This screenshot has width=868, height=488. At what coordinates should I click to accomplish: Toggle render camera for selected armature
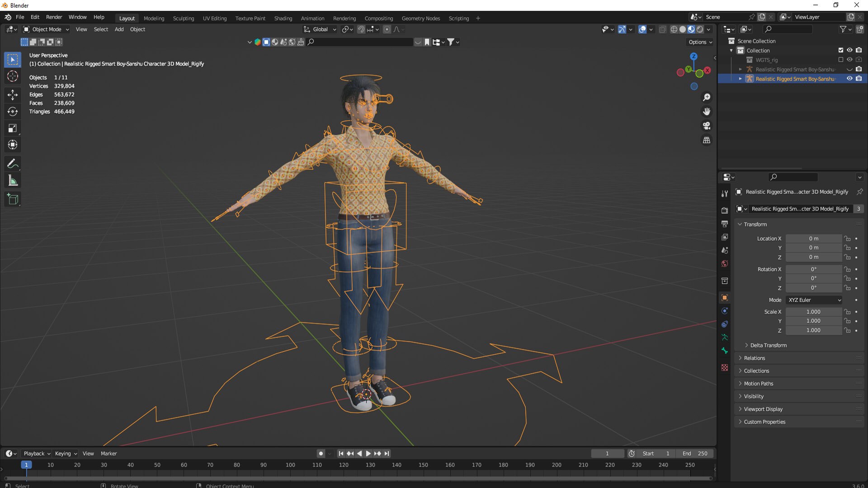pyautogui.click(x=859, y=79)
